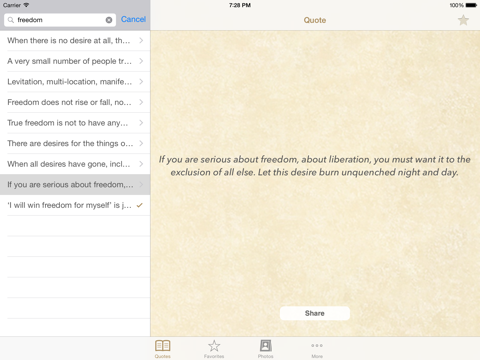Open the Quotes tab
This screenshot has width=480, height=360.
click(163, 349)
